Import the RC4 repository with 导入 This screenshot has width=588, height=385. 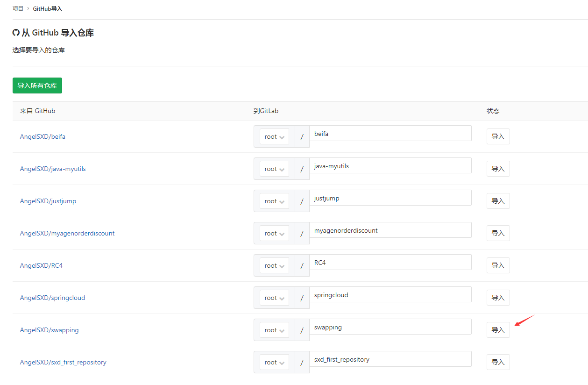pos(498,265)
